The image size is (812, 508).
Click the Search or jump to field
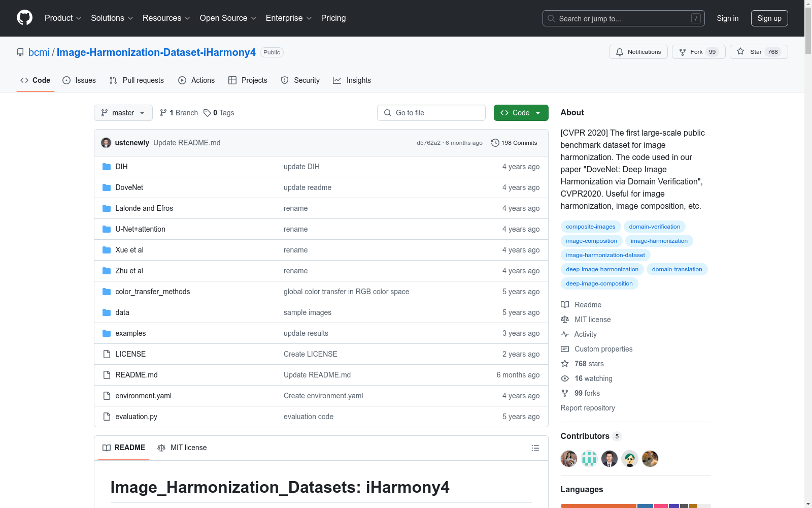tap(624, 18)
